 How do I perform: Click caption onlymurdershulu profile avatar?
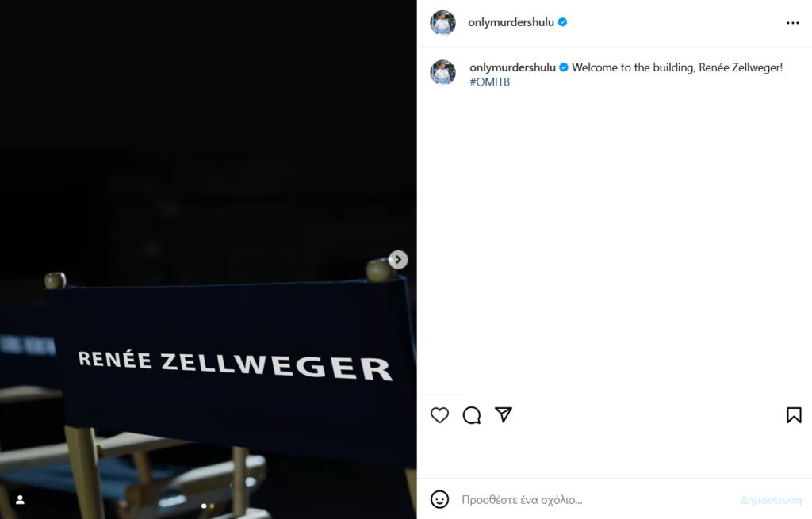[442, 72]
